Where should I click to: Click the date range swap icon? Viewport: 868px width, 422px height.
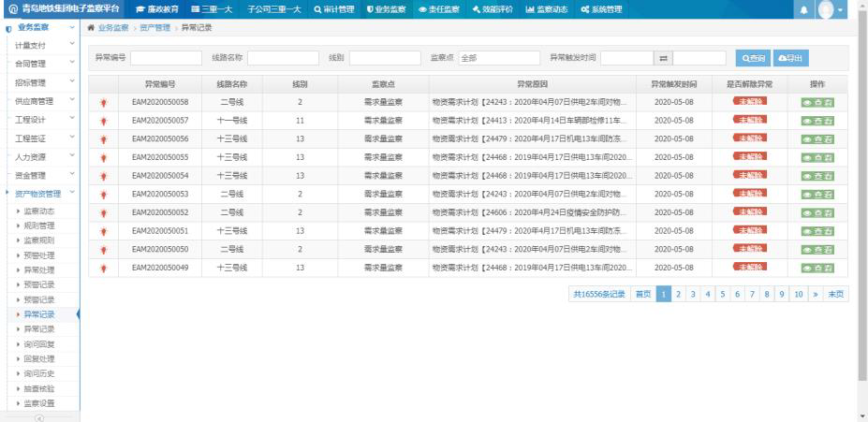[x=663, y=58]
